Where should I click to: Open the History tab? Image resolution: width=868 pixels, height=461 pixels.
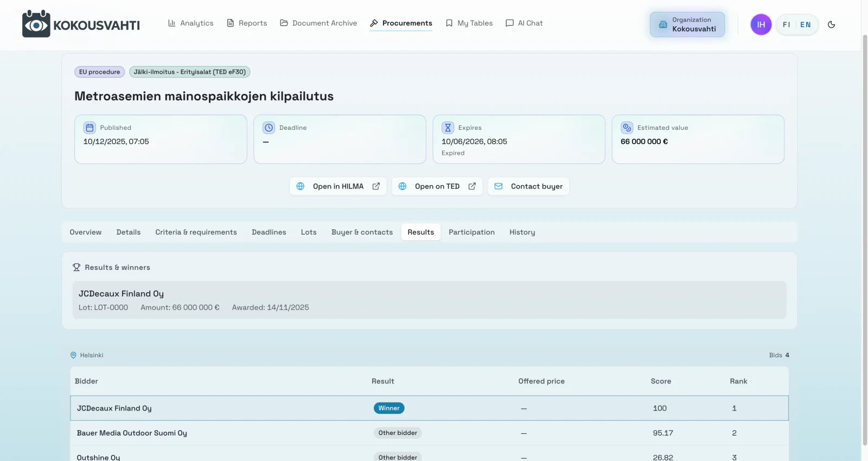[x=522, y=232]
